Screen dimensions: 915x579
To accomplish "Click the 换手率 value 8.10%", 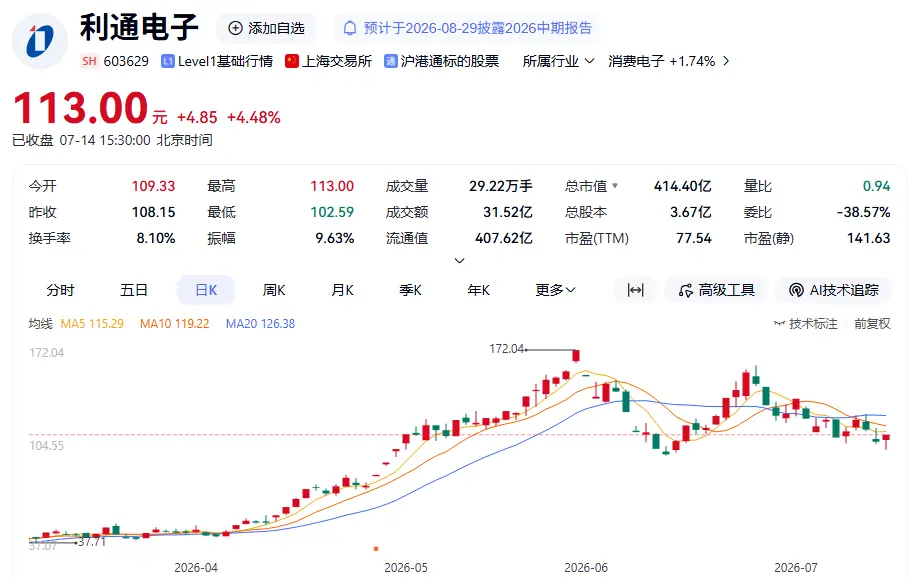I will click(156, 238).
